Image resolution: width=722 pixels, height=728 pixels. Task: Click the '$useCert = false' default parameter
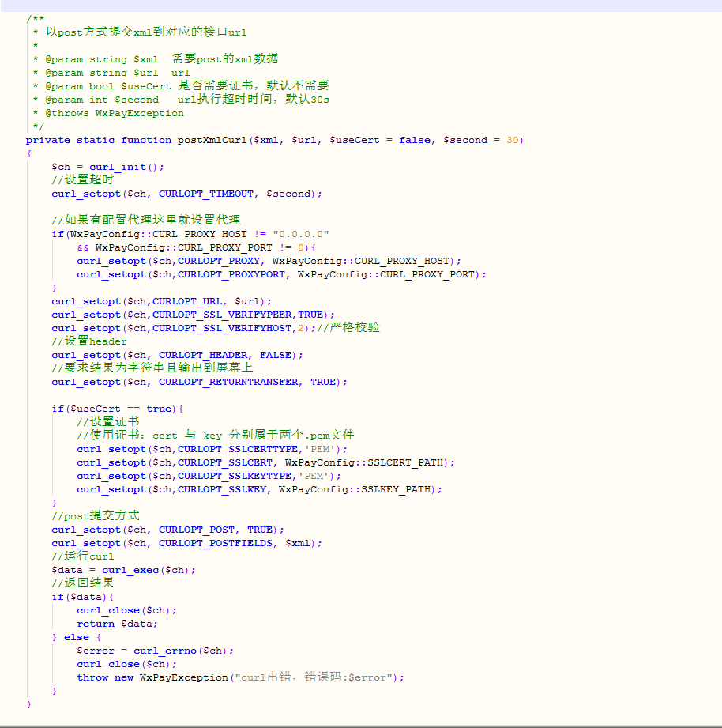pos(380,140)
